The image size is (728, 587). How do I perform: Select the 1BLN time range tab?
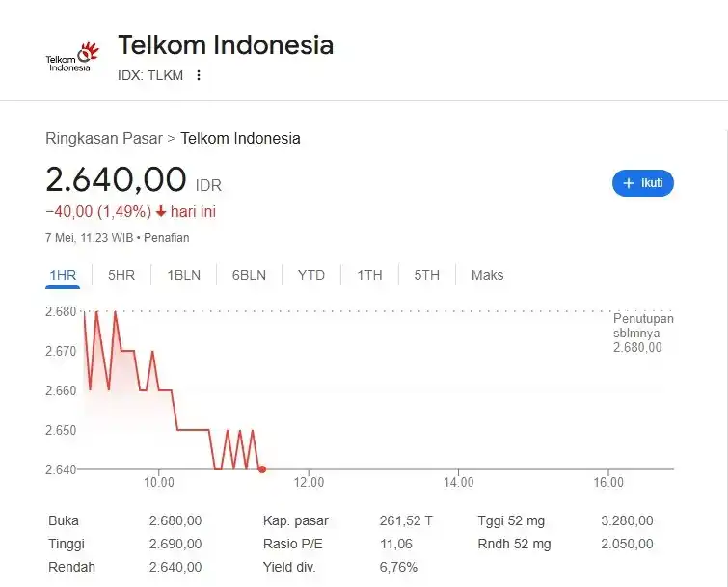[x=183, y=275]
